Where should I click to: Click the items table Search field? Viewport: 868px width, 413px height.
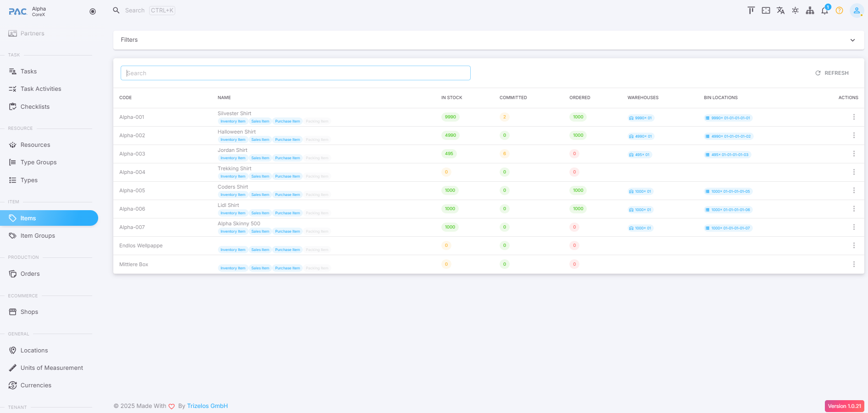coord(295,73)
